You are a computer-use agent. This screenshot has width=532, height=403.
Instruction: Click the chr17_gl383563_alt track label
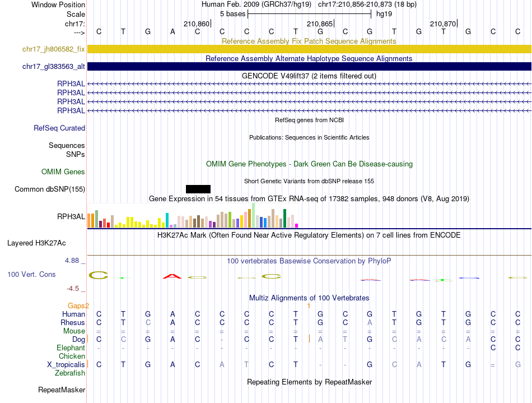click(x=53, y=67)
